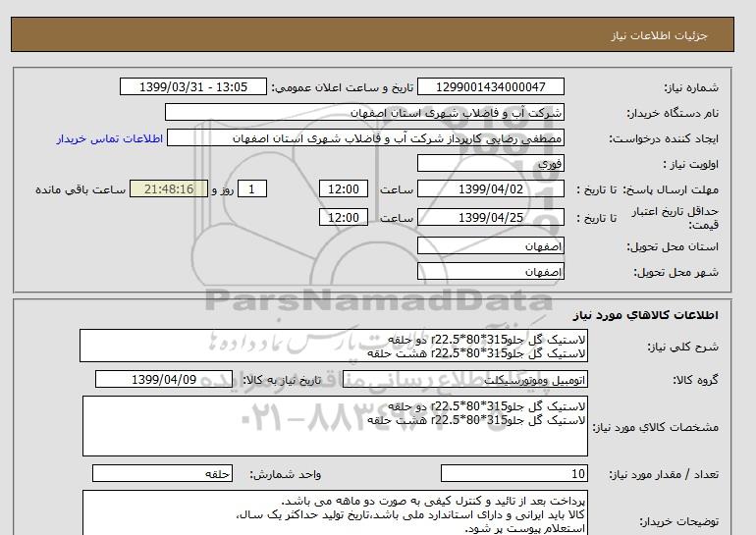Click the نام دستگاه خریدار label
The width and height of the screenshot is (756, 535).
[673, 113]
